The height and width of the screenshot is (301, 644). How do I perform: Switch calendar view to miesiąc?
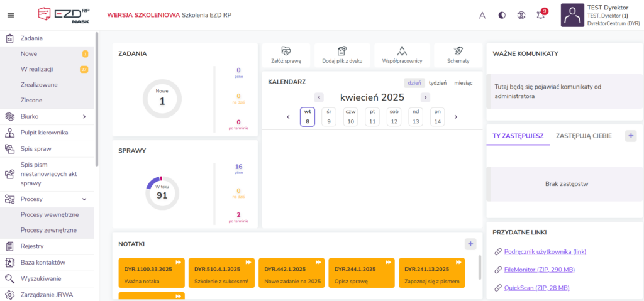(x=462, y=83)
